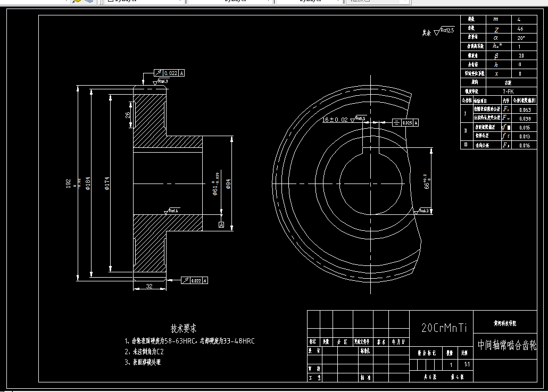
Task: Select the 技术要求 heading
Action: point(184,328)
